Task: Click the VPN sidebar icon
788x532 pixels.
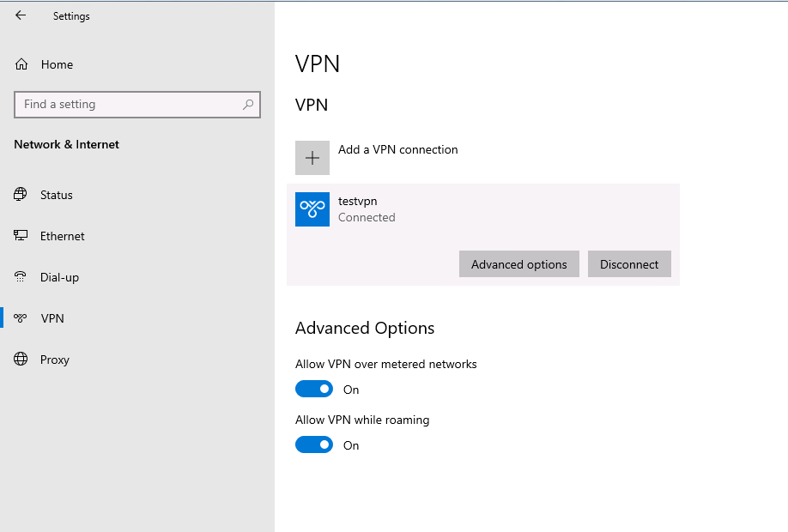Action: (20, 318)
